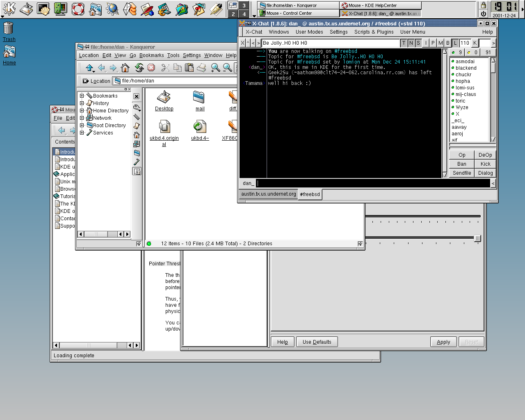The width and height of the screenshot is (525, 420).
Task: Expand History node in Konqueror sidebar
Action: [82, 103]
